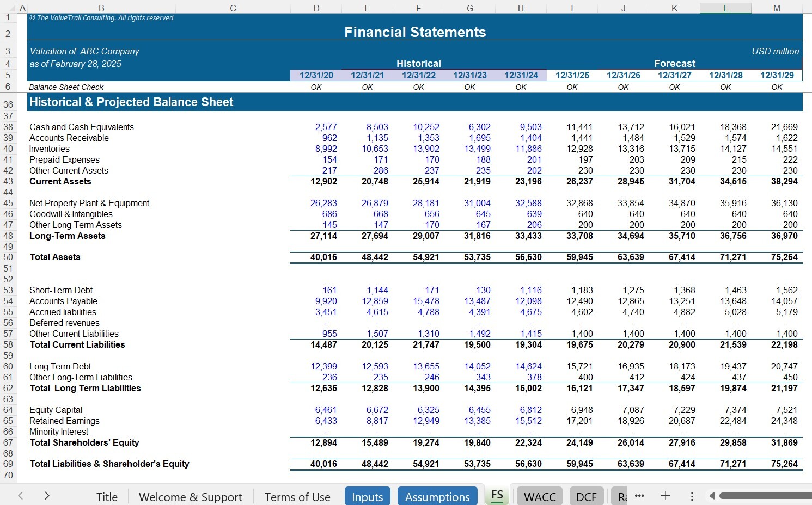Click the plus icon to add a new sheet
The width and height of the screenshot is (812, 505).
(x=665, y=496)
